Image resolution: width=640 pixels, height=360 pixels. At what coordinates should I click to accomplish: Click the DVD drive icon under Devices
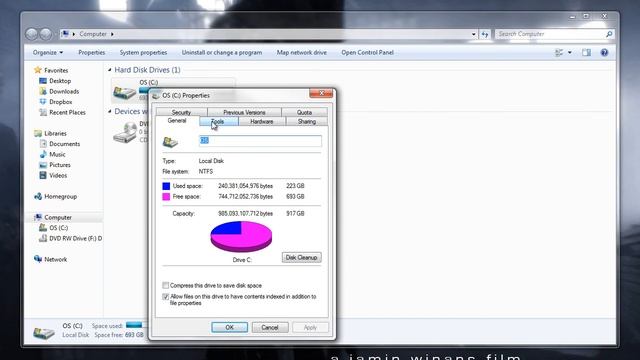coord(125,133)
